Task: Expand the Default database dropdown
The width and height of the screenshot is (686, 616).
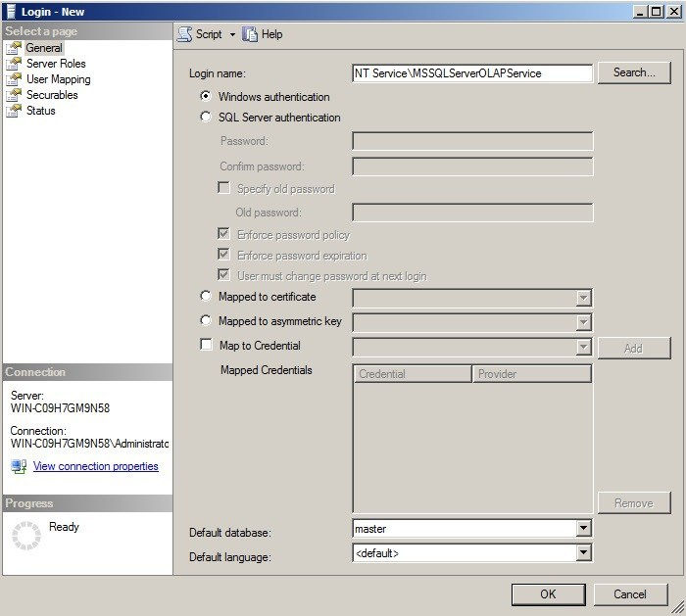Action: click(584, 528)
